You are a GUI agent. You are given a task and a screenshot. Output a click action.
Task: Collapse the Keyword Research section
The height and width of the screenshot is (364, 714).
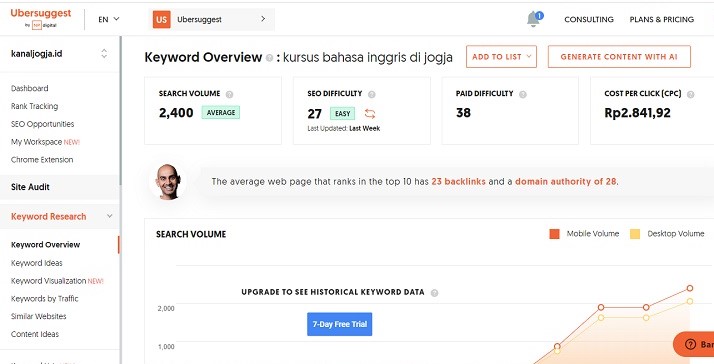109,216
